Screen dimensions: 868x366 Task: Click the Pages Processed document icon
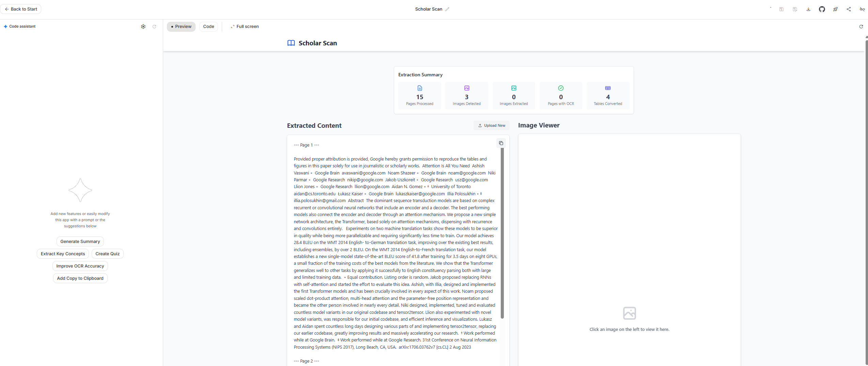pos(420,88)
